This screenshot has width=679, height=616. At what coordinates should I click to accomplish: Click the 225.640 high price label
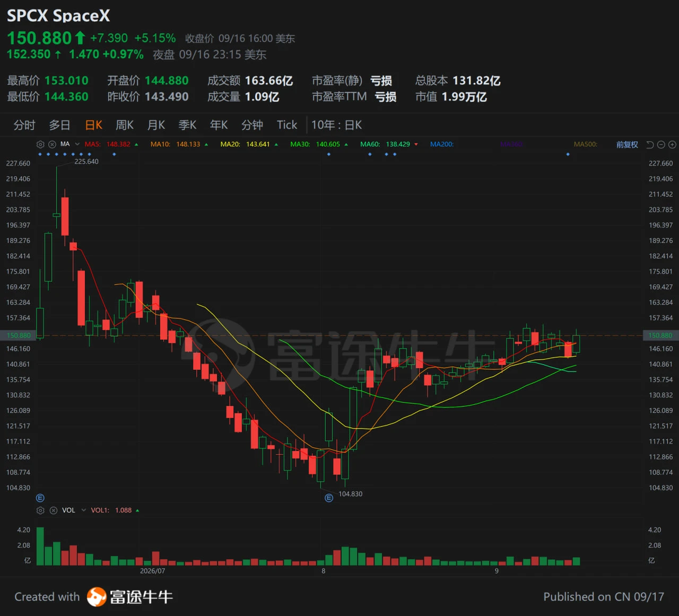pos(86,162)
